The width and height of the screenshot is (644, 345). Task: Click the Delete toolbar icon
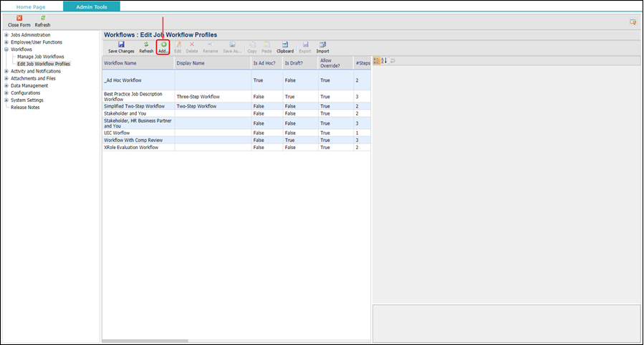pyautogui.click(x=192, y=44)
